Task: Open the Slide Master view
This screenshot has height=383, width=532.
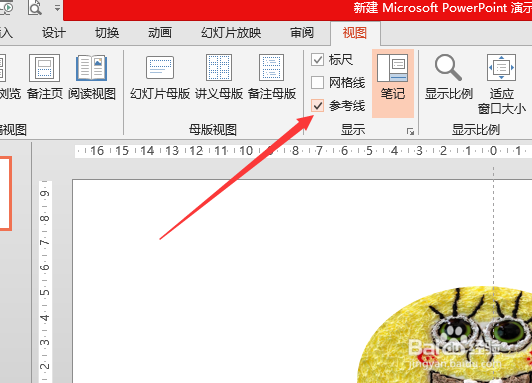Action: coord(160,77)
